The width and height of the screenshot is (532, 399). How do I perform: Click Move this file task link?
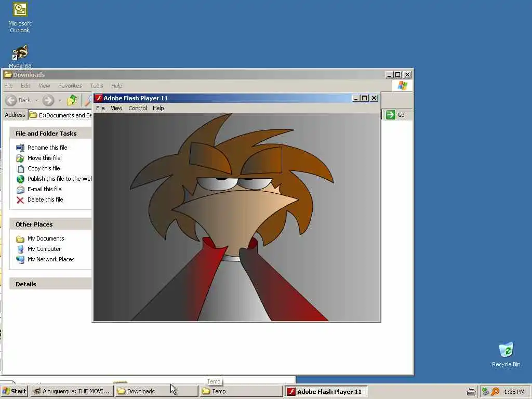(x=44, y=158)
